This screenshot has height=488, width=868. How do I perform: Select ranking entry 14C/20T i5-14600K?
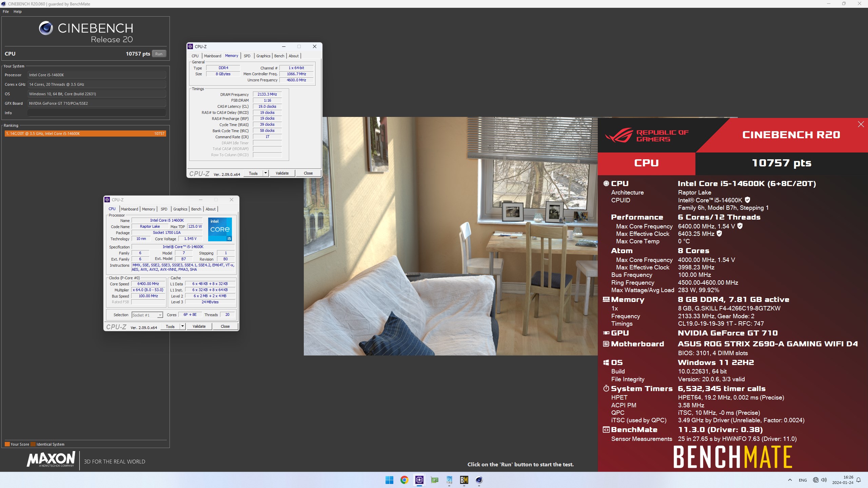(x=85, y=134)
